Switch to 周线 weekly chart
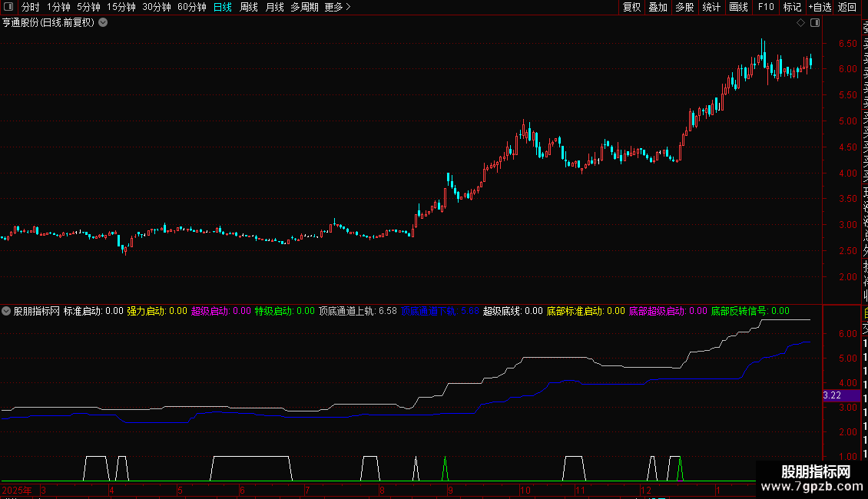This screenshot has width=868, height=499. (x=249, y=7)
